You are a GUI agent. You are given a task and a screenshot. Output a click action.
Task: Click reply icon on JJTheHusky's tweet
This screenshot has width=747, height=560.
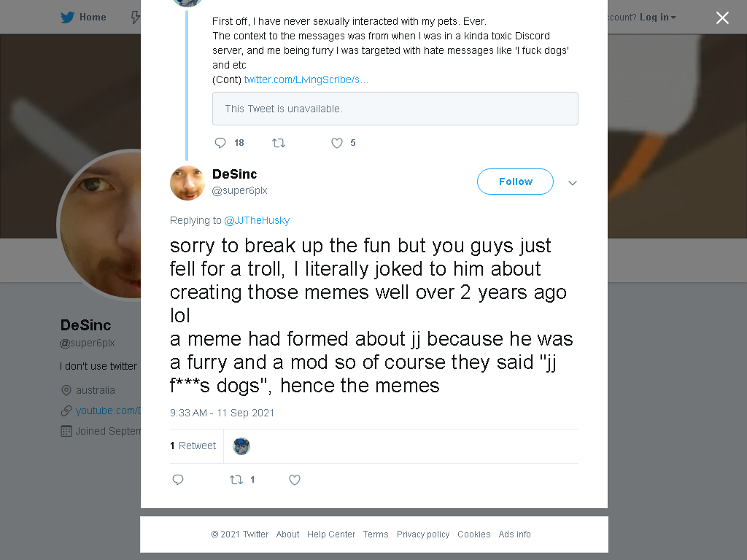(220, 143)
